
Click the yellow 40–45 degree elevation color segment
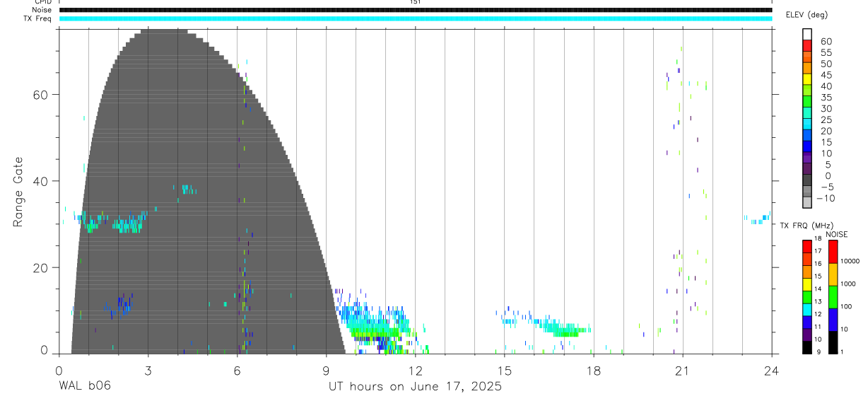[807, 80]
